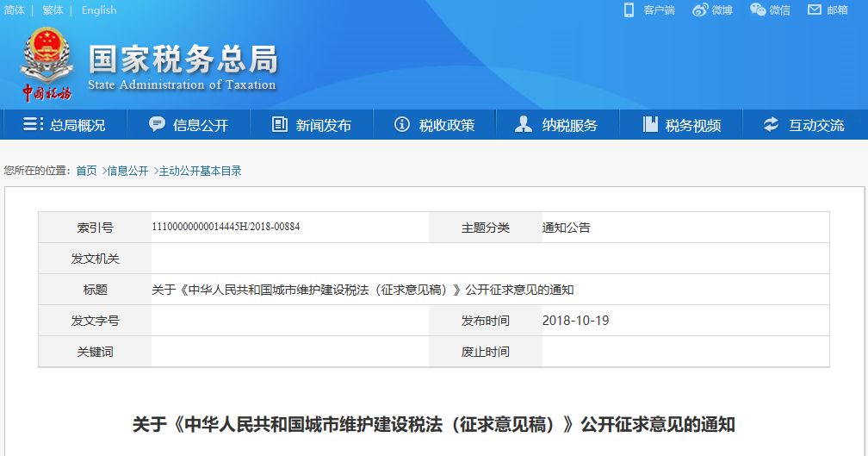
Task: Click the title text in 标题 row
Action: [x=363, y=290]
